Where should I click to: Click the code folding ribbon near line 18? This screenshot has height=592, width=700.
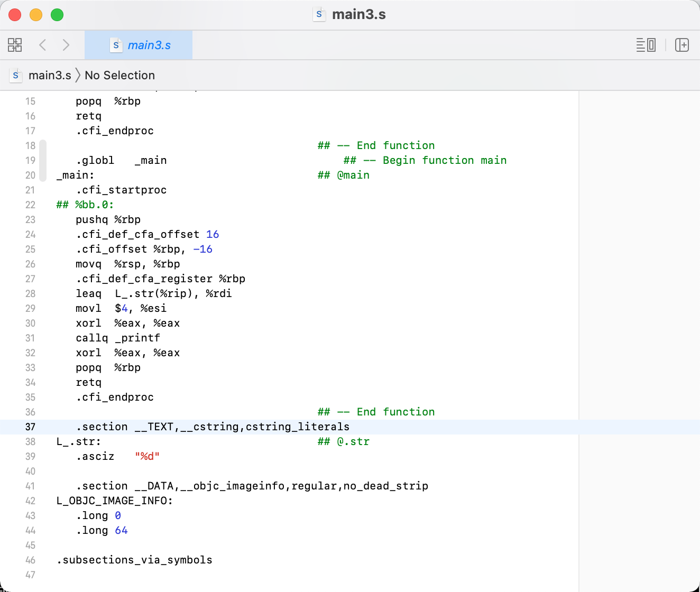[43, 160]
